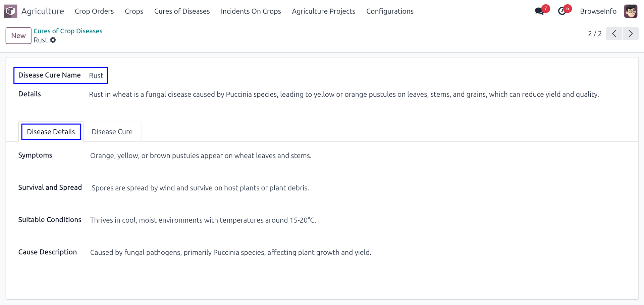Open the BrowseInfo user dropdown
Image resolution: width=644 pixels, height=305 pixels.
pos(598,11)
